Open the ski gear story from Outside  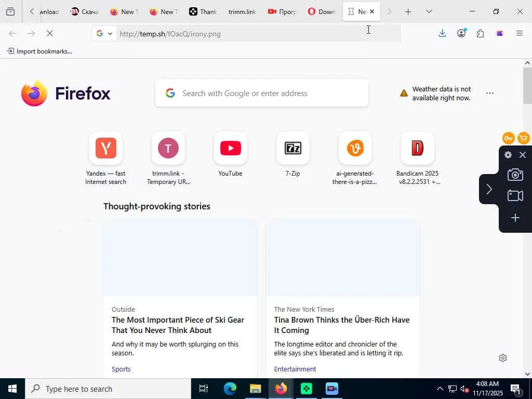pos(178,325)
